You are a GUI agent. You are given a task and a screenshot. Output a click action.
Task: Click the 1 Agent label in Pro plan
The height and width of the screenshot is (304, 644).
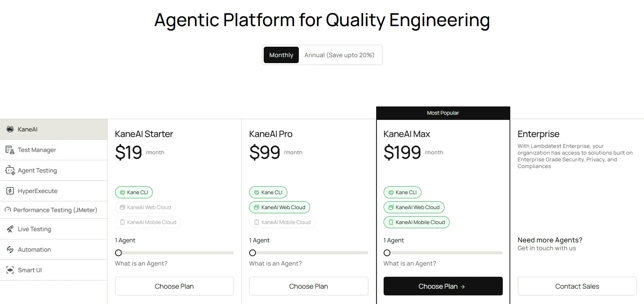pos(259,240)
